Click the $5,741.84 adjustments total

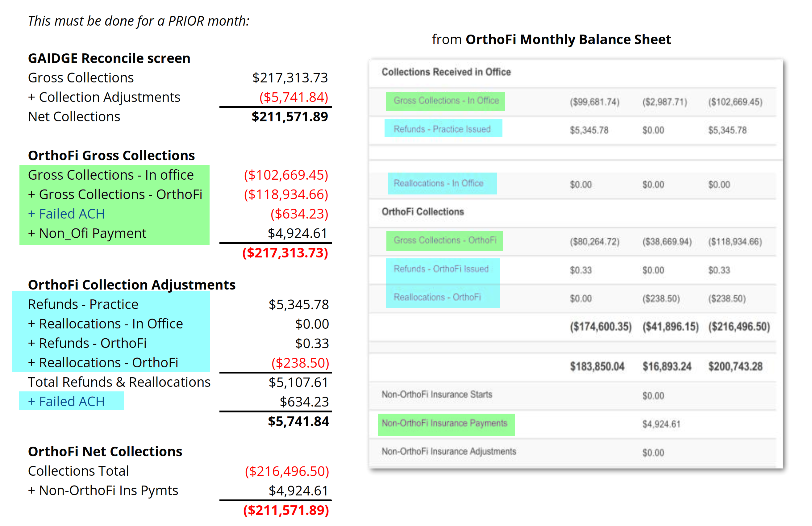(x=298, y=421)
